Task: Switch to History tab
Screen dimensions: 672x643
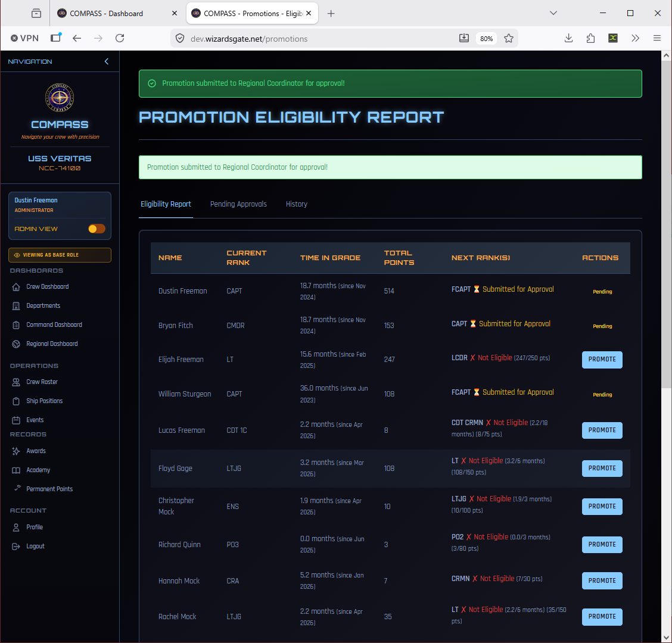Action: (297, 204)
